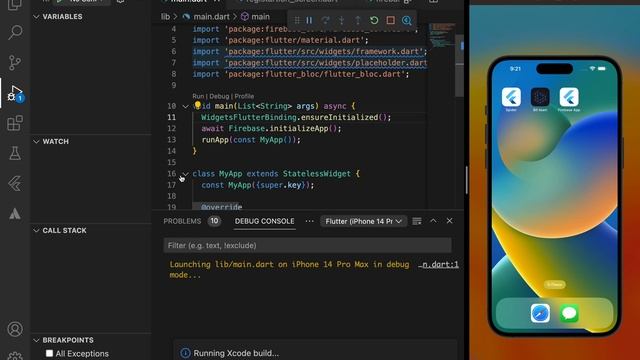This screenshot has width=640, height=360.
Task: Show more panel tabs via ellipsis
Action: [309, 221]
